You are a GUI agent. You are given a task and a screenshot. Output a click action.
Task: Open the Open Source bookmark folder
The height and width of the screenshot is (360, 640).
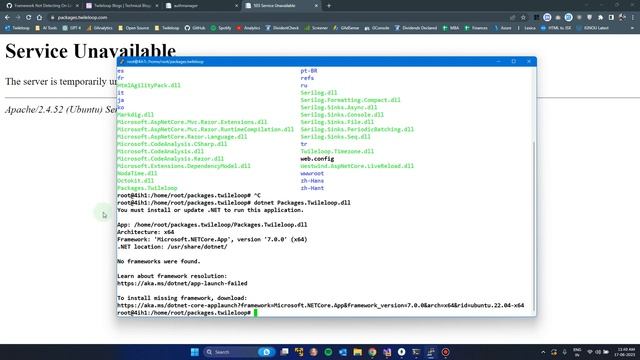[133, 28]
